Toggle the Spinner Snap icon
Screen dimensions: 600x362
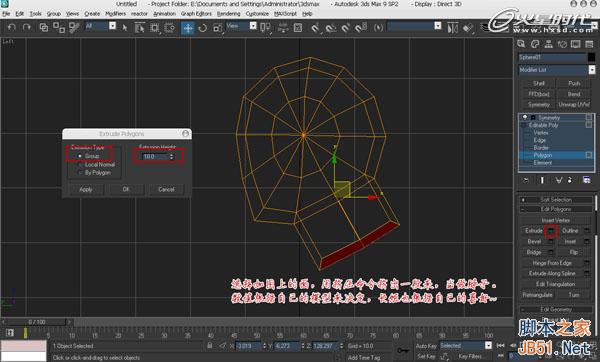pyautogui.click(x=361, y=28)
